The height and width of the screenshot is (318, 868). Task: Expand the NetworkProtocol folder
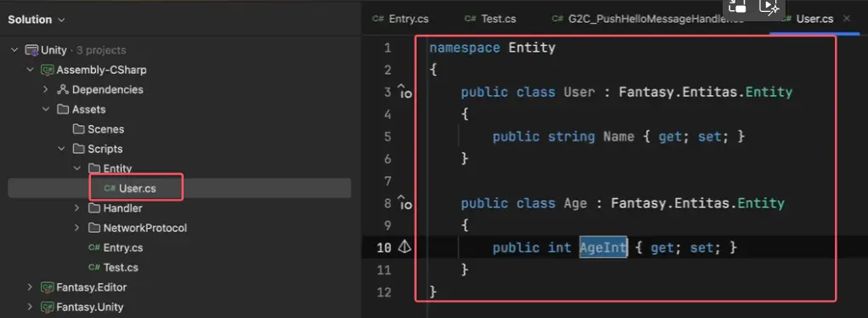(77, 228)
